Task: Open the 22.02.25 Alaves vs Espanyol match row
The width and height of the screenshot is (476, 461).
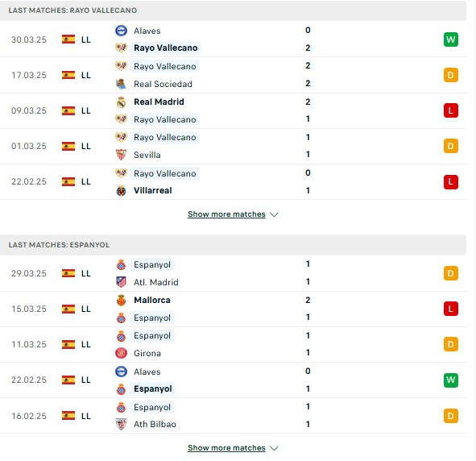Action: [233, 380]
